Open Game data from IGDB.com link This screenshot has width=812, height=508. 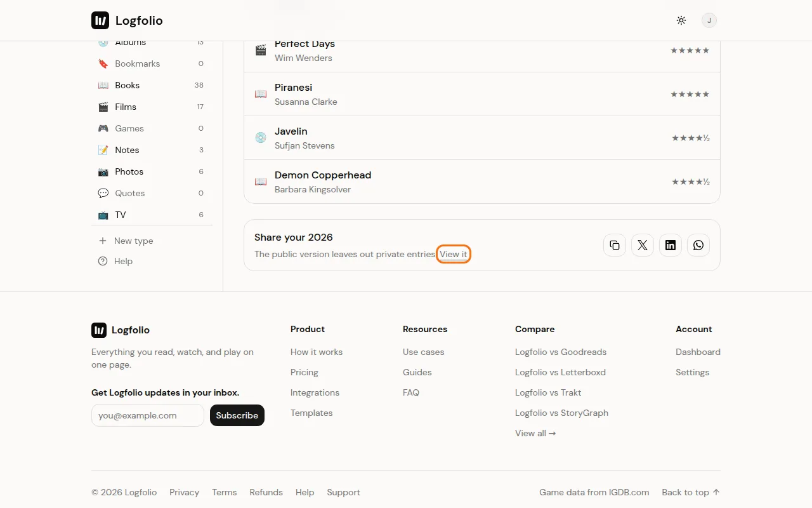tap(594, 492)
